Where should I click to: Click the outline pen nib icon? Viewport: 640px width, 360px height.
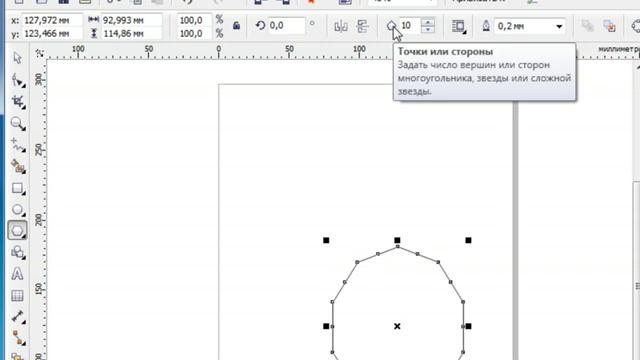[x=486, y=26]
